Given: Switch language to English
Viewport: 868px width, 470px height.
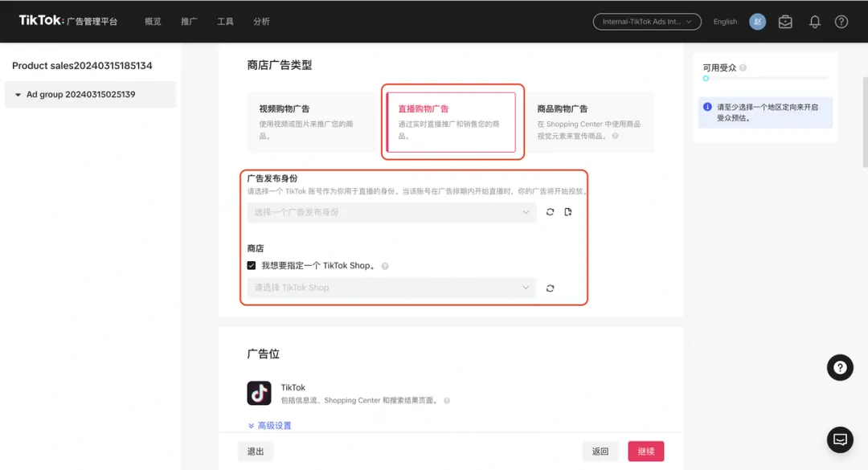Looking at the screenshot, I should 725,22.
